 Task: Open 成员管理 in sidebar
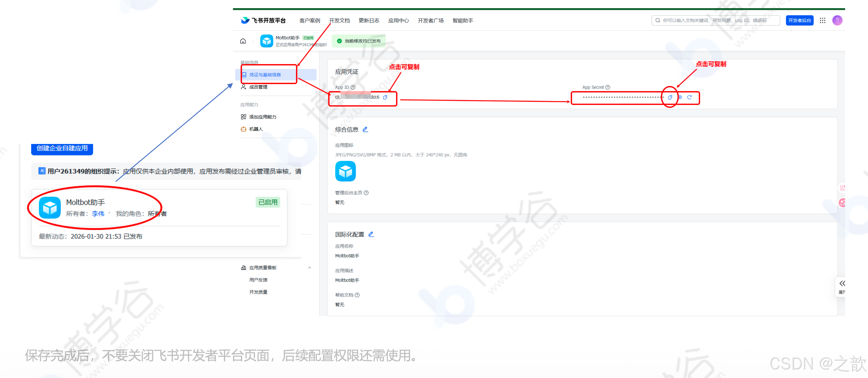tap(258, 87)
